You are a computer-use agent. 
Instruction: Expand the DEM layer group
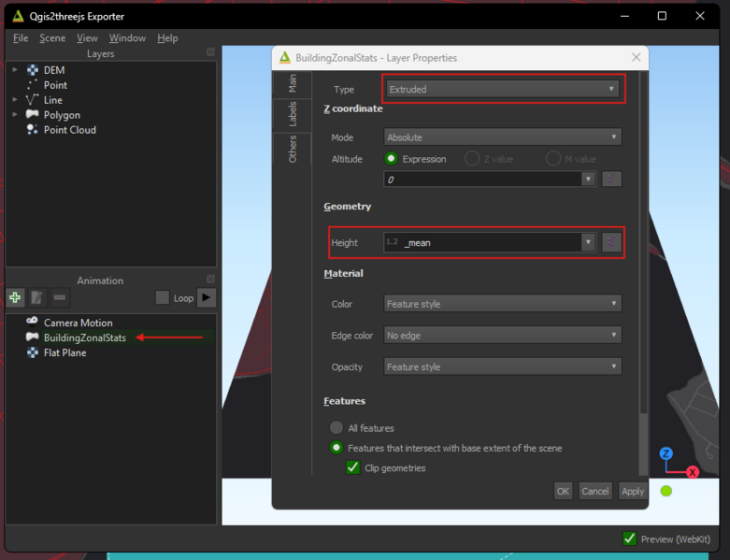pos(15,70)
